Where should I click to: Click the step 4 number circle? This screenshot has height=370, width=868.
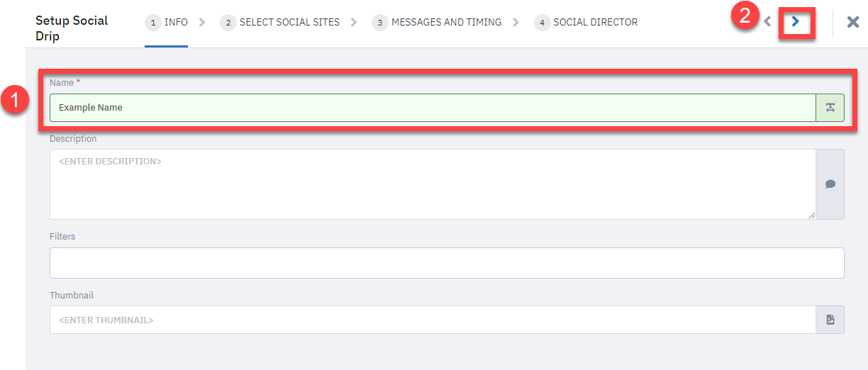(542, 23)
